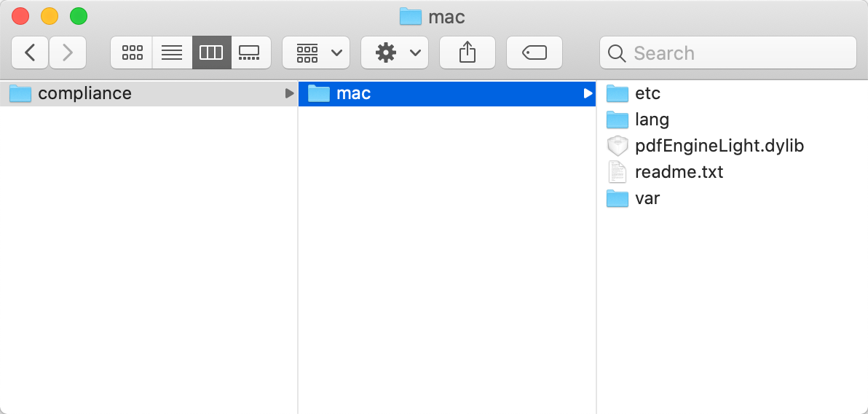
Task: Select the compliance folder
Action: click(x=84, y=93)
